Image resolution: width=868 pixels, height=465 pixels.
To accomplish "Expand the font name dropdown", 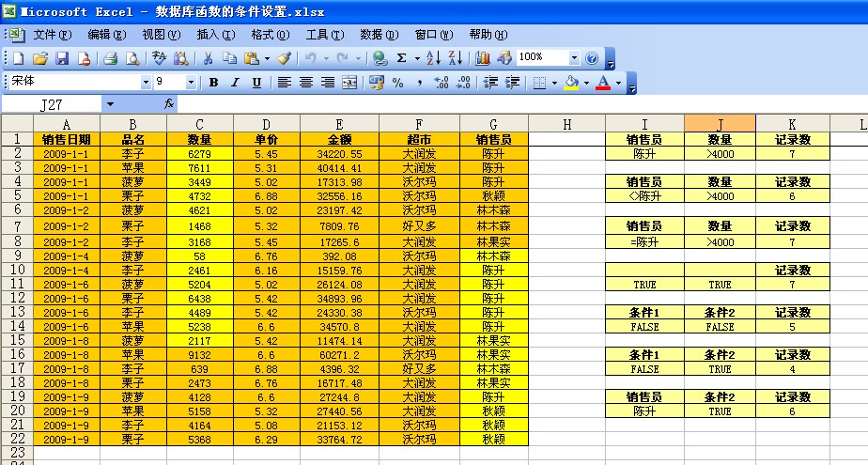I will tap(146, 83).
